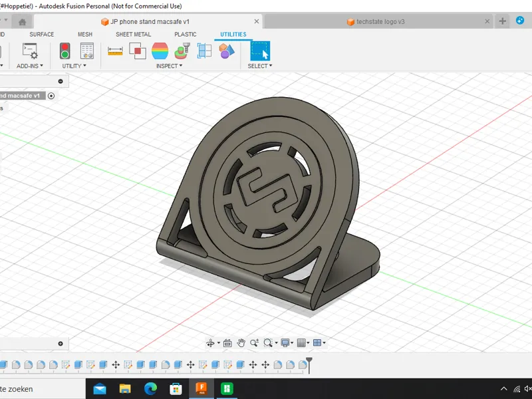Click the colored shapes Component Colors icon

[x=227, y=51]
